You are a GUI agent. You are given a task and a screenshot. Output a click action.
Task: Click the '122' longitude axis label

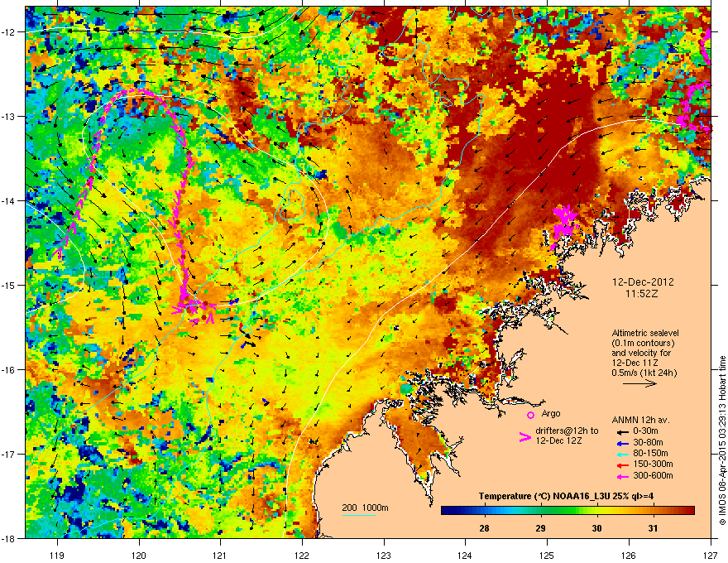coord(302,555)
